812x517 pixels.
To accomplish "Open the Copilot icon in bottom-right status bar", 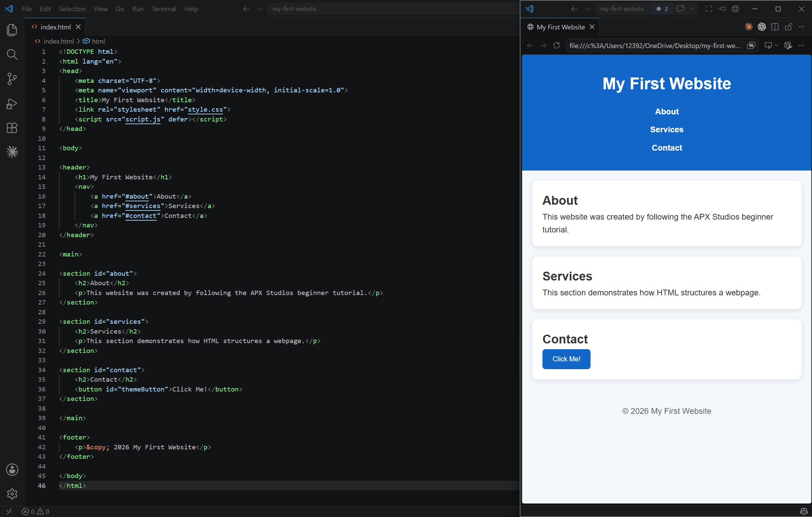I will (804, 511).
